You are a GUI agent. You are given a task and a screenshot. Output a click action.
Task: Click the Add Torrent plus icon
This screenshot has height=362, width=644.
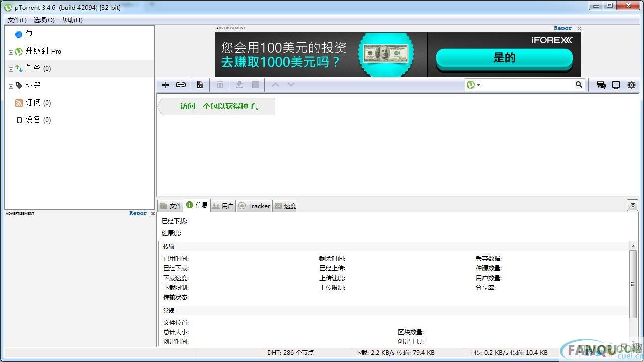(x=165, y=85)
